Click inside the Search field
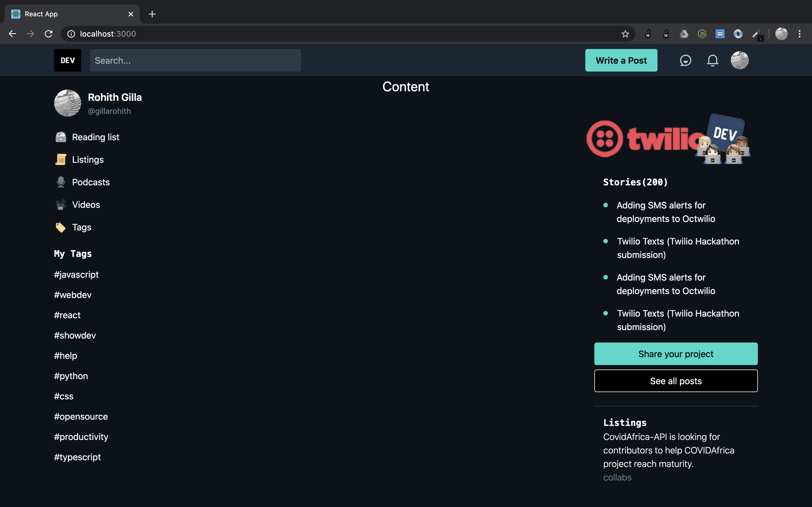 click(x=195, y=60)
